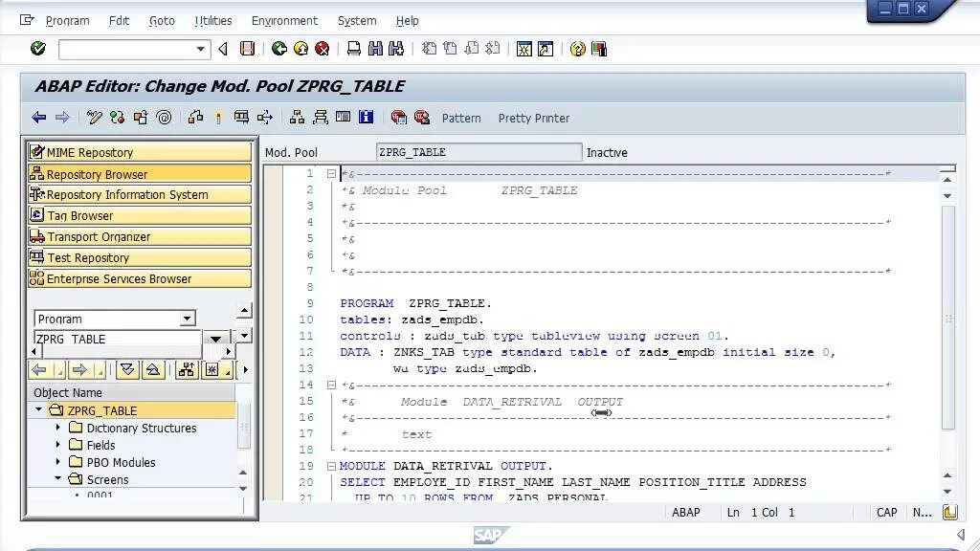Print using the printer icon
The image size is (980, 551).
coord(354,49)
